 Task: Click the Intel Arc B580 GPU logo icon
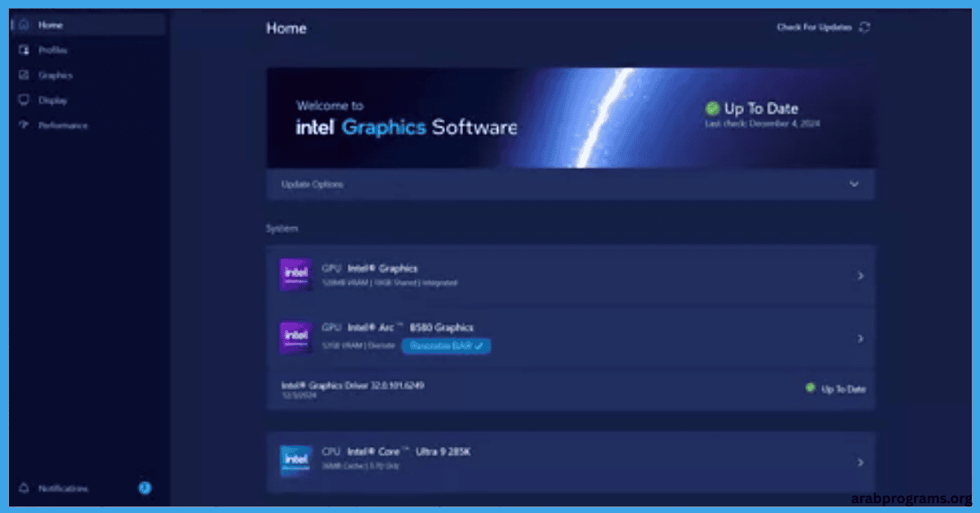click(x=295, y=337)
